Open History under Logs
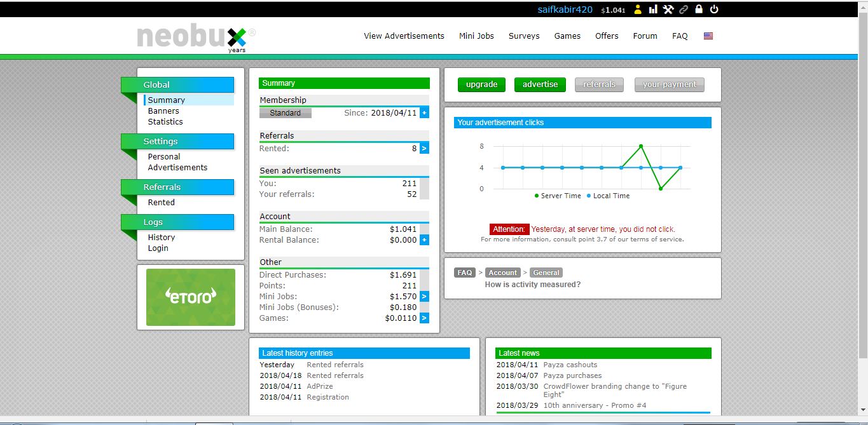Screen dimensions: 868x425 tap(162, 238)
